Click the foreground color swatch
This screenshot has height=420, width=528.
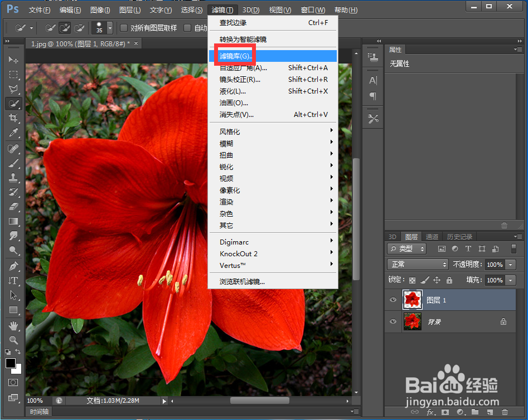(x=10, y=363)
